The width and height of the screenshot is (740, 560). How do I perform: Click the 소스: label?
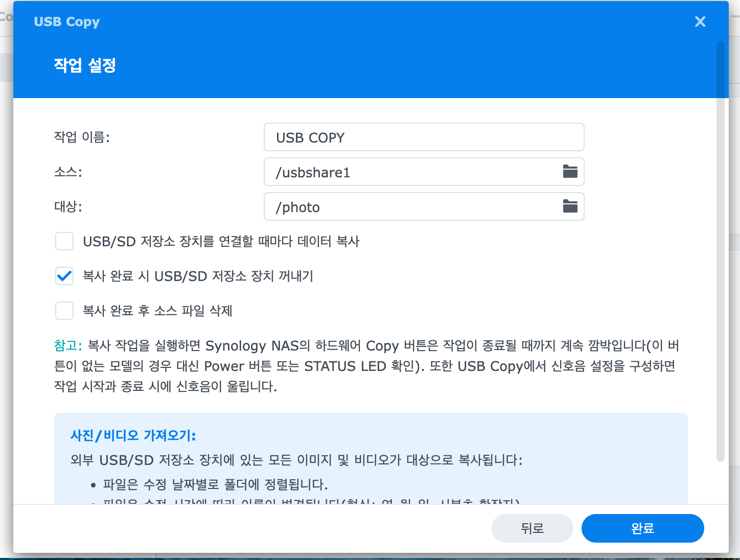[68, 172]
